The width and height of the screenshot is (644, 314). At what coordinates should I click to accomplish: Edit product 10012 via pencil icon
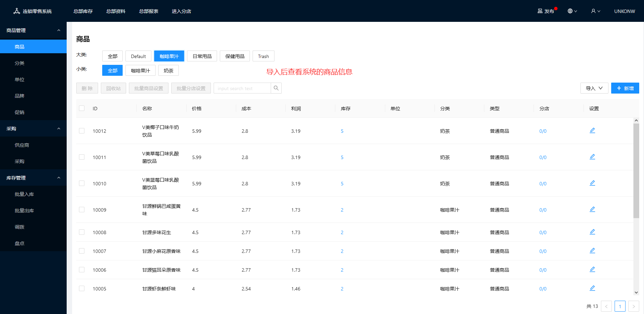(x=592, y=130)
